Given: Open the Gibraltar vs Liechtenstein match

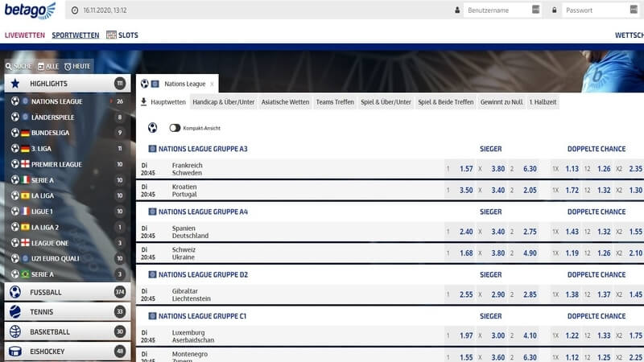Looking at the screenshot, I should point(192,294).
